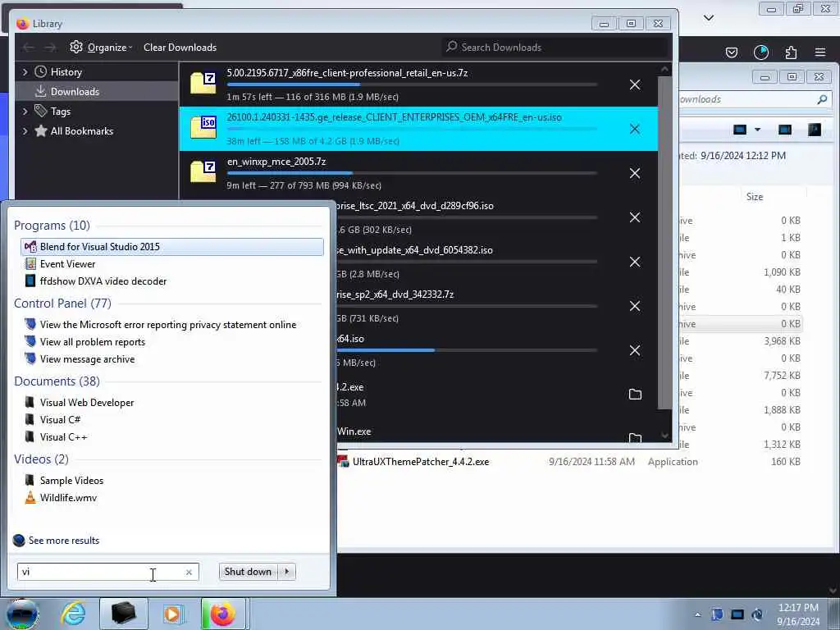Viewport: 840px width, 630px height.
Task: Clear the Start menu search box
Action: click(x=189, y=572)
